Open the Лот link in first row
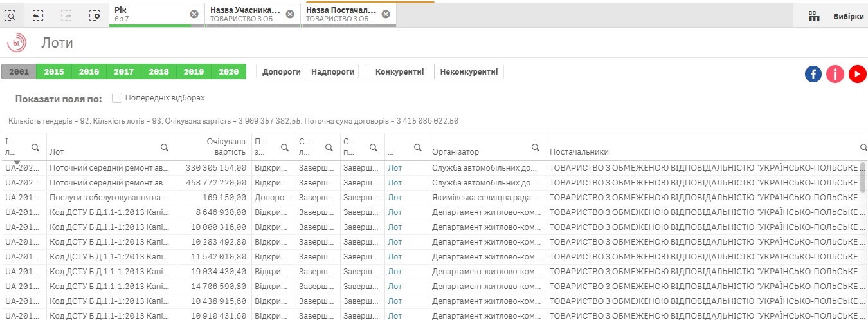Viewport: 868px width, 320px height. pyautogui.click(x=394, y=168)
